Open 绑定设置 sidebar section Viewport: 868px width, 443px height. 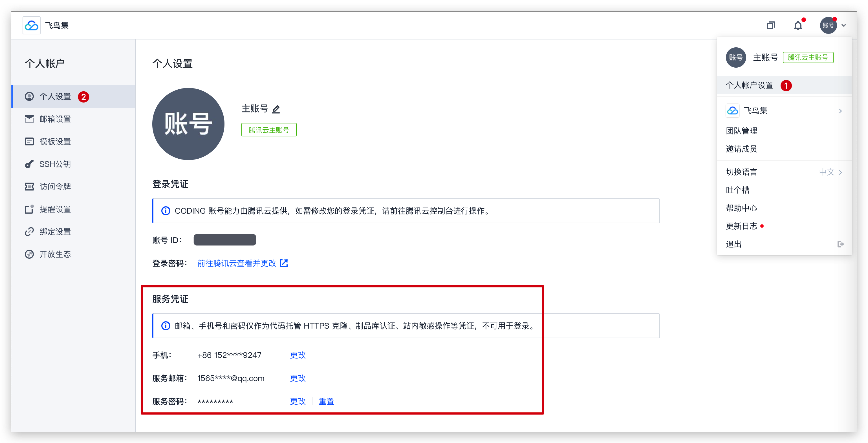pos(55,232)
